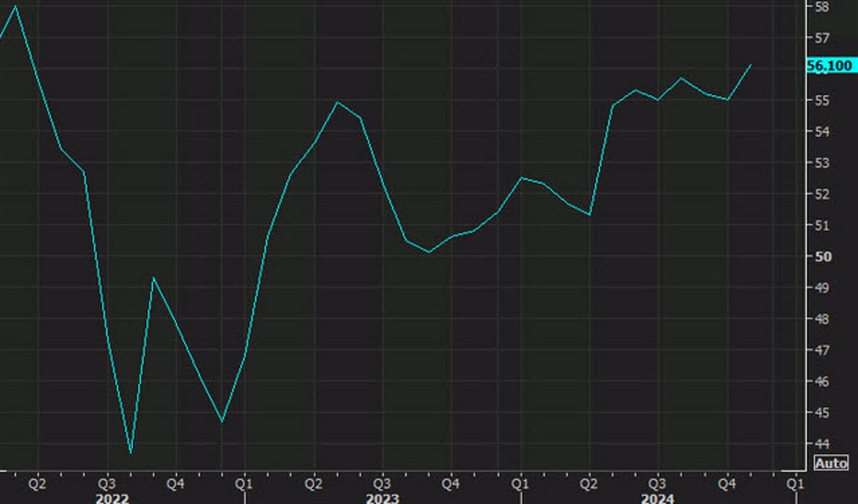Click the 2024 year label on time axis
This screenshot has width=858, height=504.
659,498
